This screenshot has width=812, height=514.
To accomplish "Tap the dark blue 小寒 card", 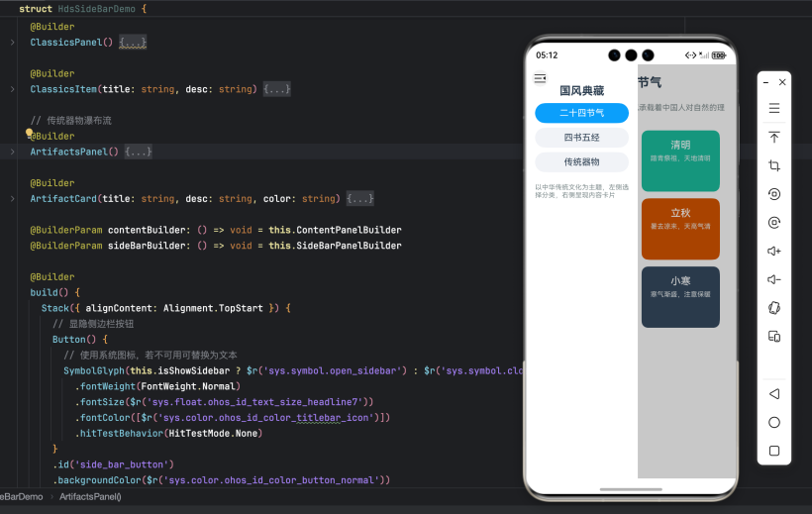I will click(x=680, y=297).
